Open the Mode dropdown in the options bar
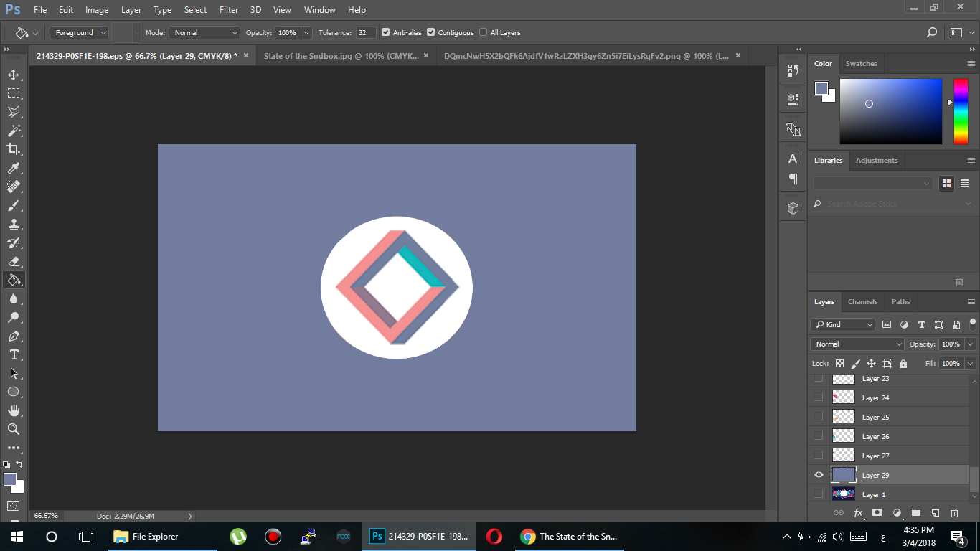Viewport: 980px width, 551px height. [204, 32]
